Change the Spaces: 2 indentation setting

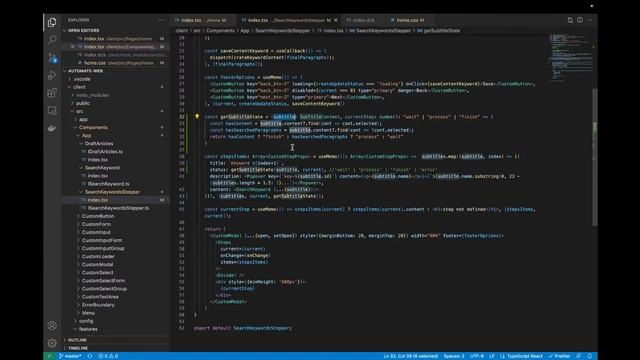(454, 356)
